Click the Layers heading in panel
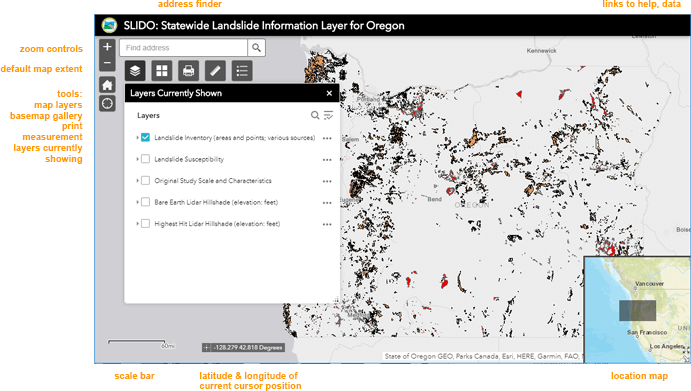Viewport: 691px width, 391px height. [x=148, y=115]
